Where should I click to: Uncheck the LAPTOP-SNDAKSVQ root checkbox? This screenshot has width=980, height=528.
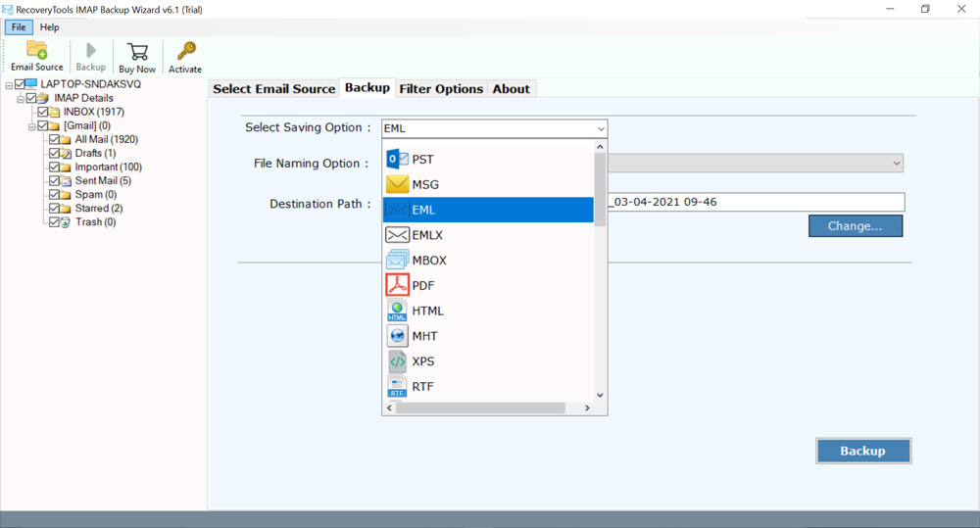point(20,83)
